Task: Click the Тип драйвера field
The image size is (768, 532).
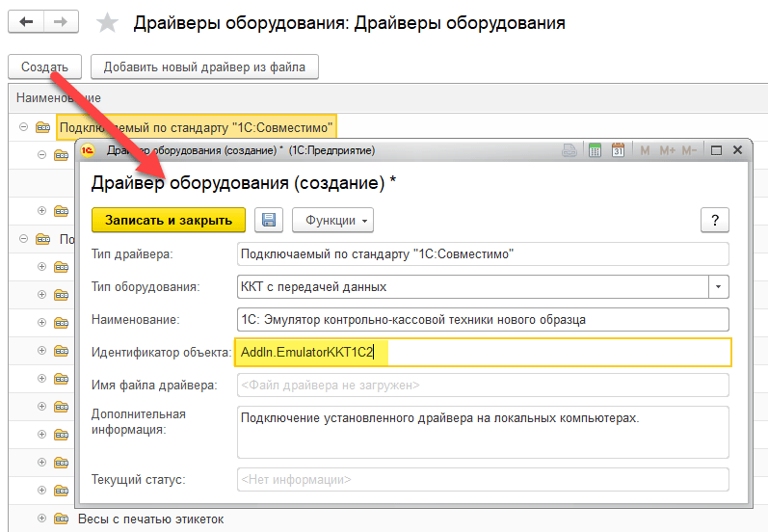Action: [483, 254]
